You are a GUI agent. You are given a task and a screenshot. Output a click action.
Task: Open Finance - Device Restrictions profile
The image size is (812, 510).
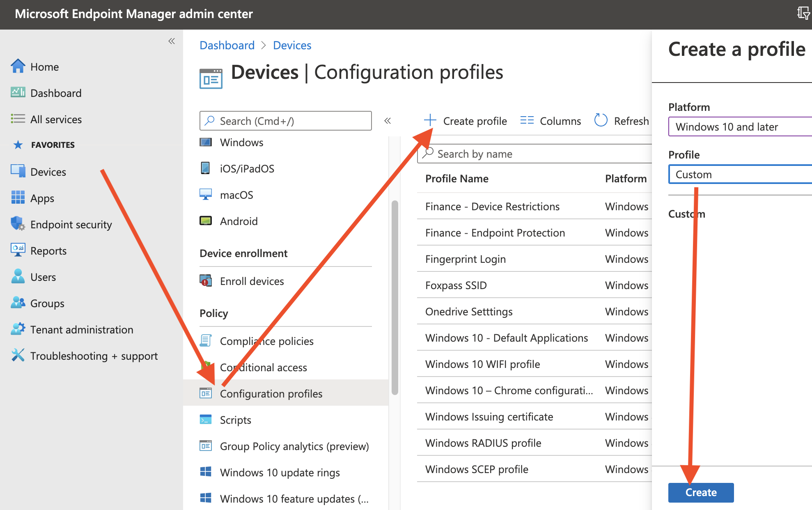tap(492, 206)
